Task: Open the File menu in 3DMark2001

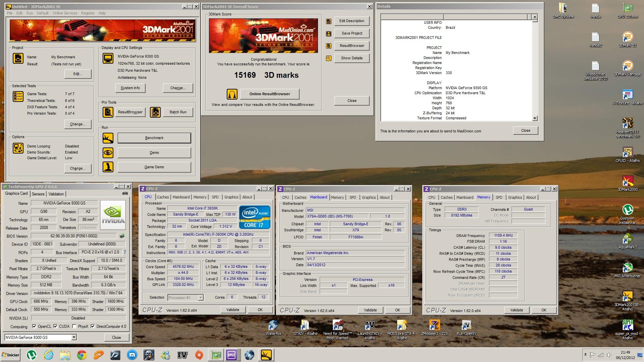Action: pyautogui.click(x=10, y=13)
